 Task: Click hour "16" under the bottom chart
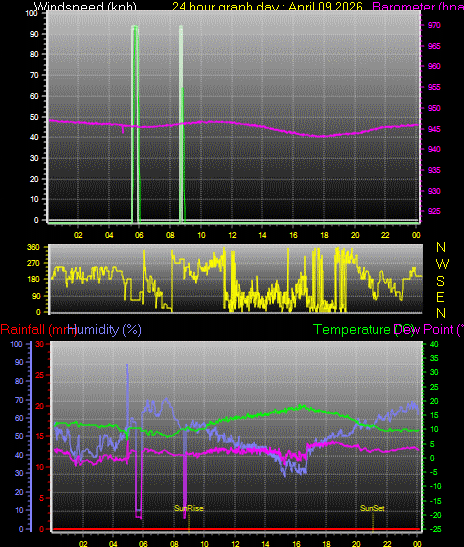(x=296, y=543)
